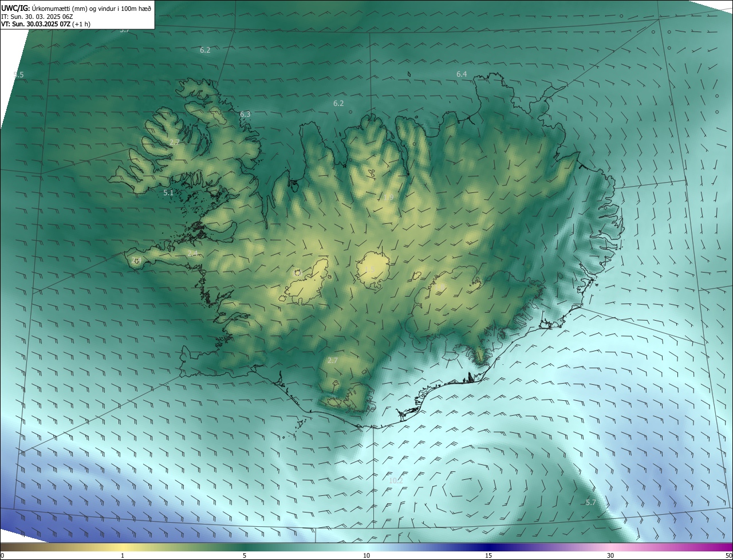Image resolution: width=733 pixels, height=560 pixels.
Task: Click the 10.2 value label over the sea
Action: 396,480
